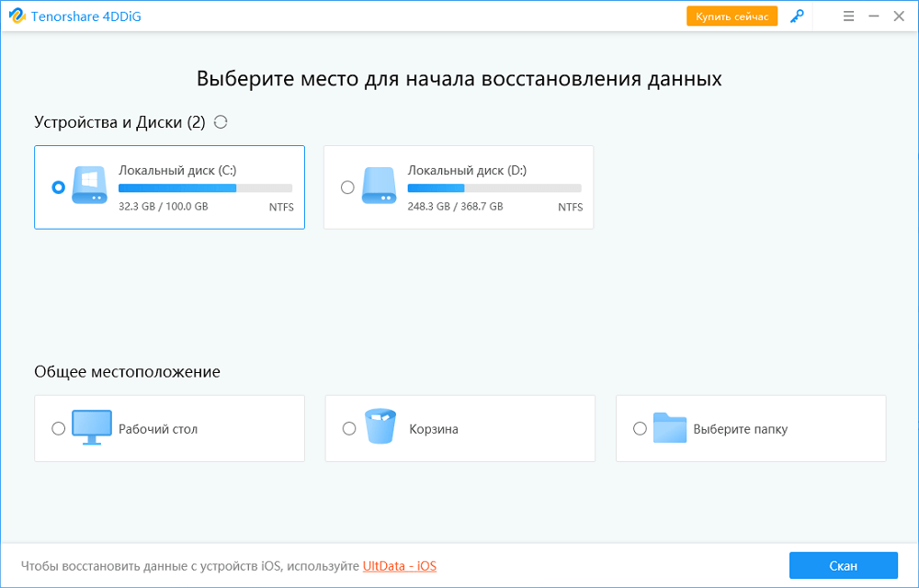Select the Локальный диск (D:) radio button
The height and width of the screenshot is (588, 919).
347,187
